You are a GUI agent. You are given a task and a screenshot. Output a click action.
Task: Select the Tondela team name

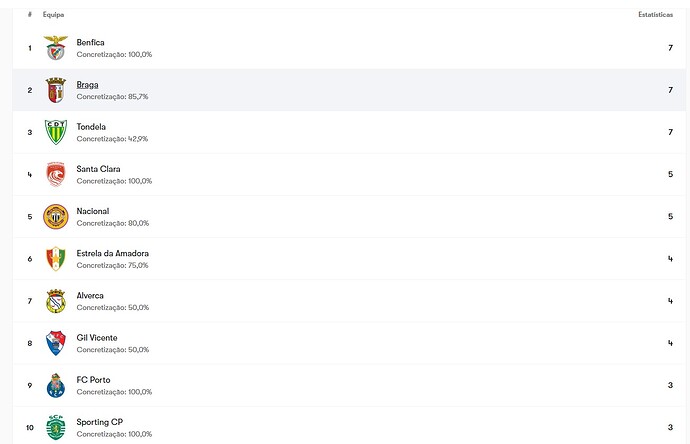91,127
